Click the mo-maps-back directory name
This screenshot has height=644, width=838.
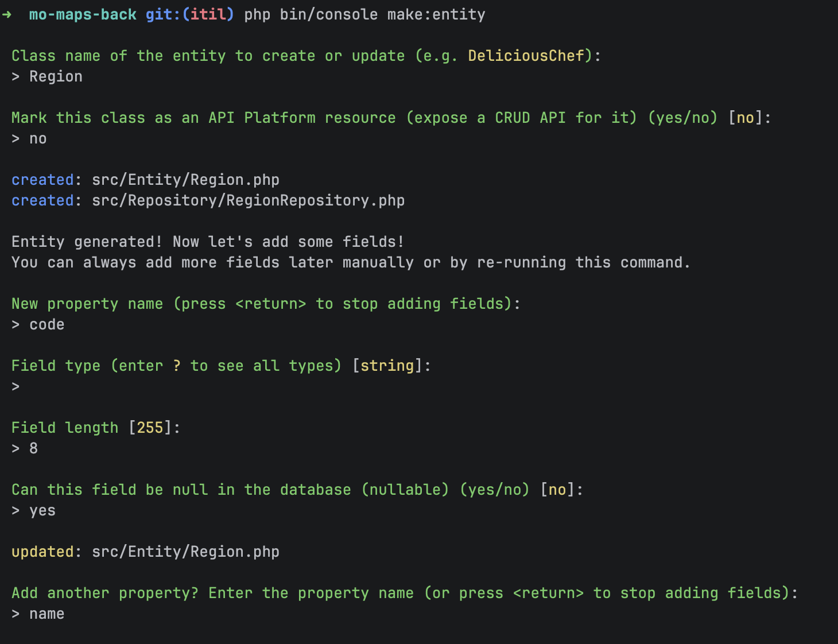click(x=83, y=14)
